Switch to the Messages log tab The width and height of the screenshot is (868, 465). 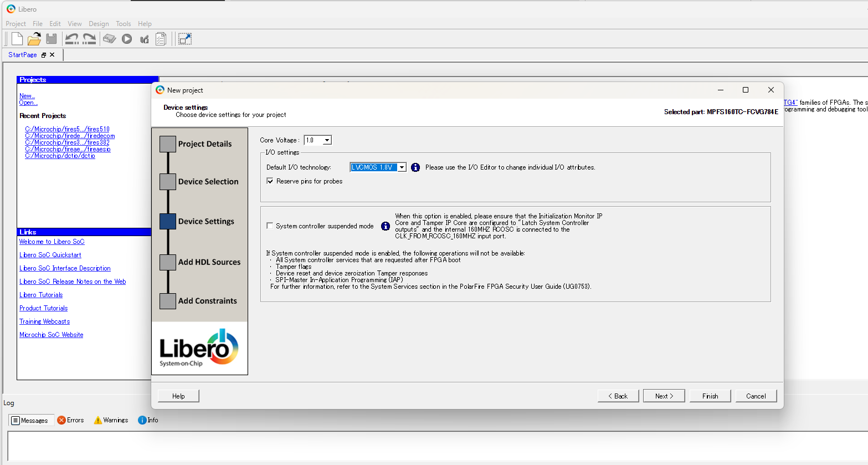coord(32,421)
